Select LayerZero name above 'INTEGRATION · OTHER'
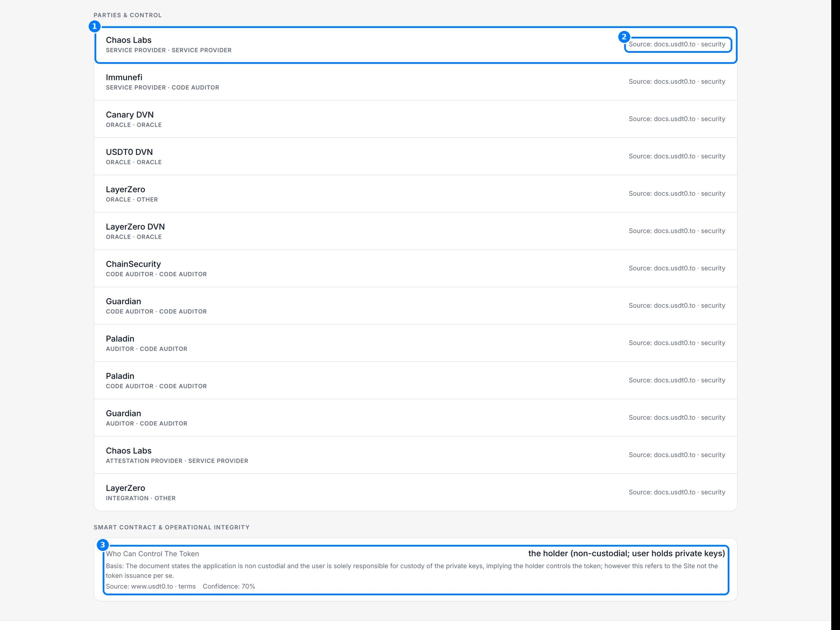Screen dimensions: 840x630 [x=125, y=488]
